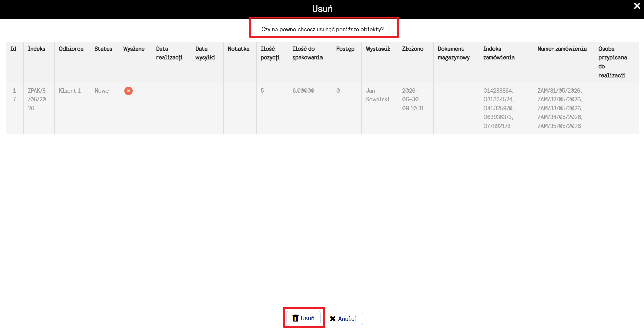Viewport: 644px width, 329px height.
Task: Click order number ZAM/33/05/2026
Action: [559, 108]
